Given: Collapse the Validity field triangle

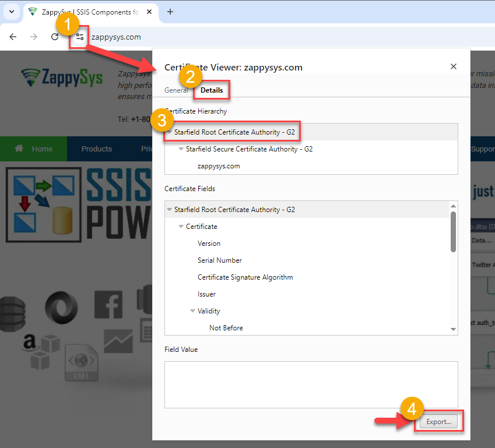Looking at the screenshot, I should coord(193,311).
